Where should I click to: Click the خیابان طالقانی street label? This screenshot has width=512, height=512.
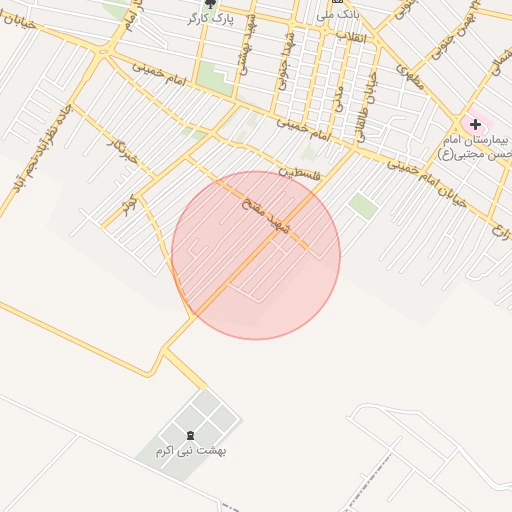tap(367, 107)
